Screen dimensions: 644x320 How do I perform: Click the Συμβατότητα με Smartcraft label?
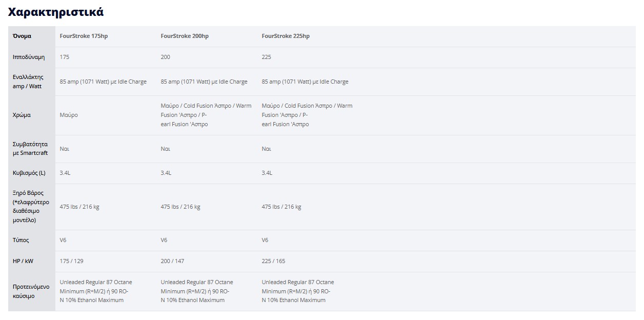pyautogui.click(x=30, y=149)
